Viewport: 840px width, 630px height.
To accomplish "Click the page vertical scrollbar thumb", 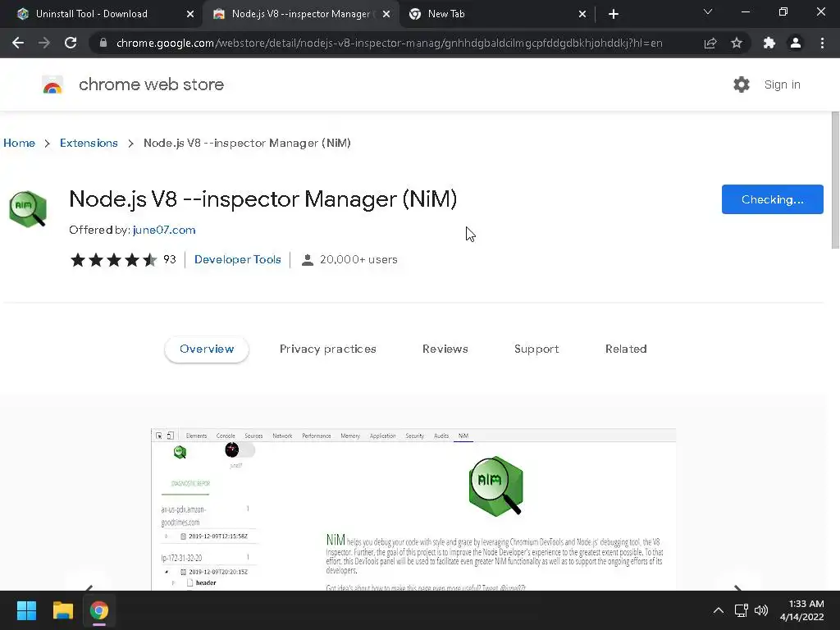I will (x=835, y=180).
